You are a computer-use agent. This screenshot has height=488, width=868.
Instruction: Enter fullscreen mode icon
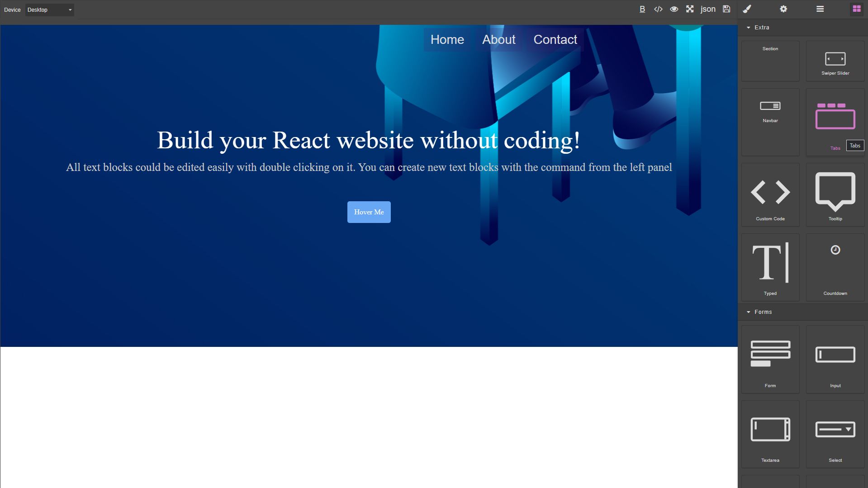coord(690,9)
